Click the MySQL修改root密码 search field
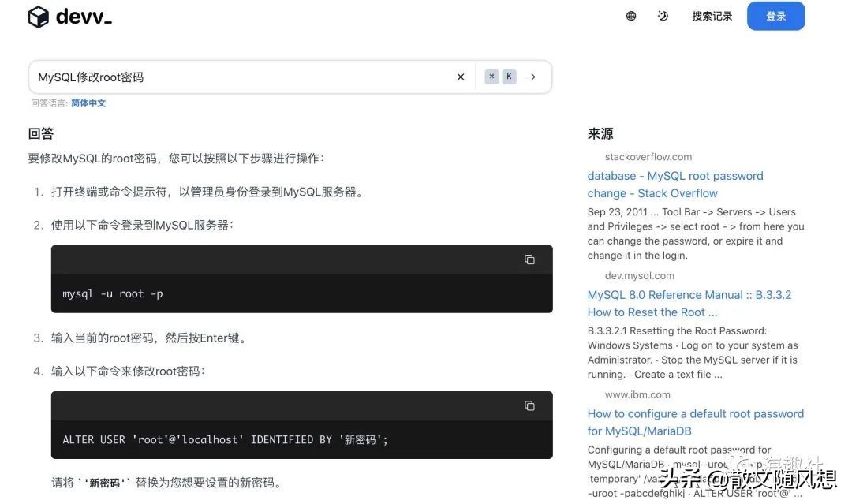Image resolution: width=852 pixels, height=504 pixels. [237, 77]
